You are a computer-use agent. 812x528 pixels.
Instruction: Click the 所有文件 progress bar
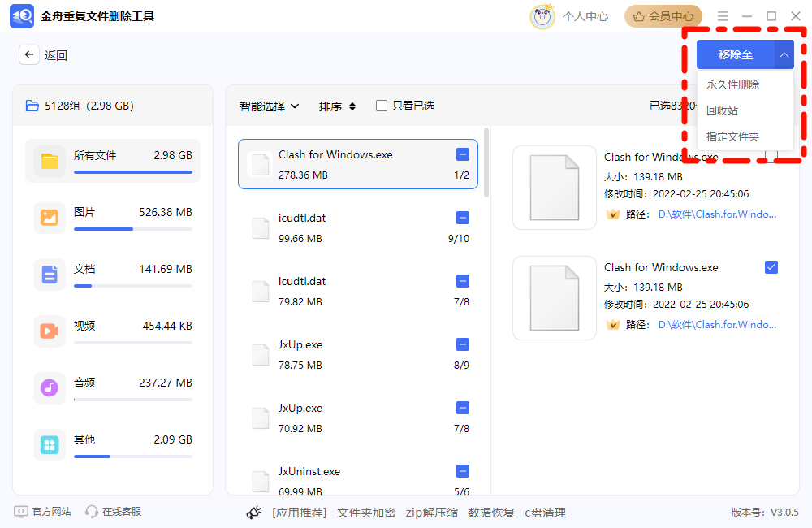133,172
